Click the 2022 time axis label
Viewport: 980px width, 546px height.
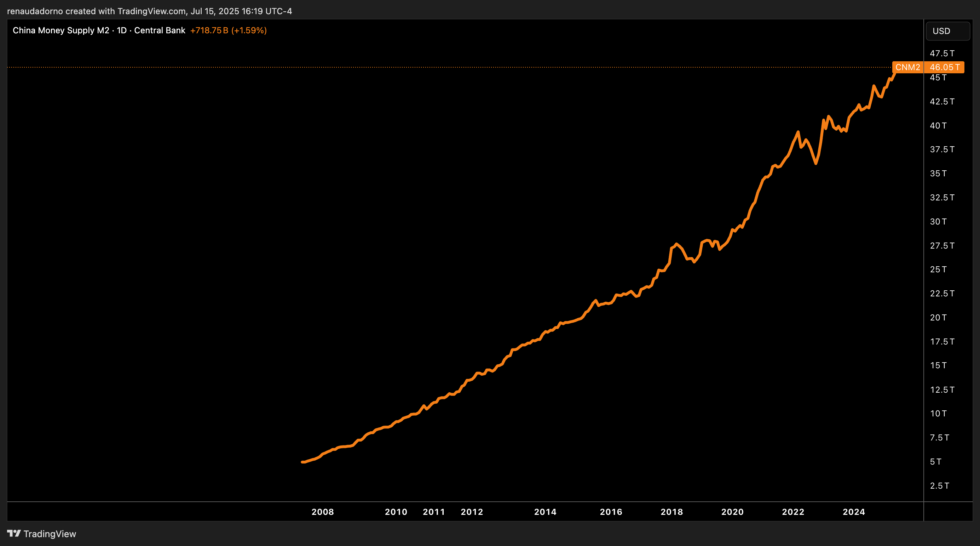793,512
